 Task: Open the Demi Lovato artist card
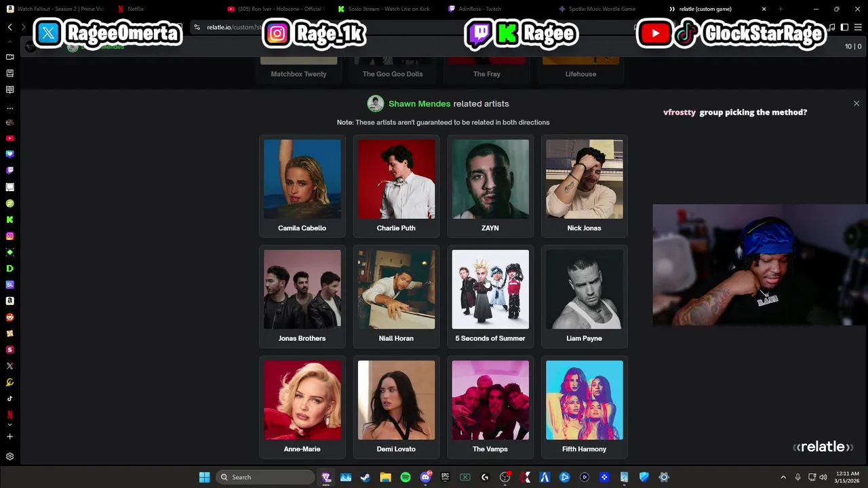tap(396, 407)
